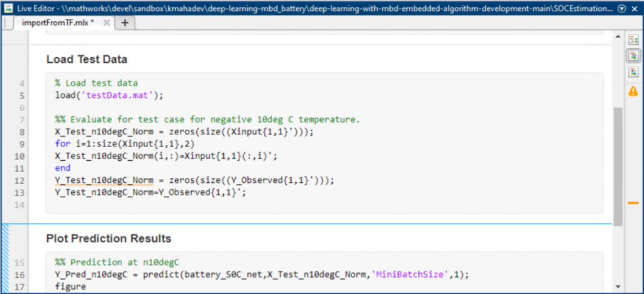Click the Load Test Data heading
644x294 pixels.
pyautogui.click(x=87, y=60)
